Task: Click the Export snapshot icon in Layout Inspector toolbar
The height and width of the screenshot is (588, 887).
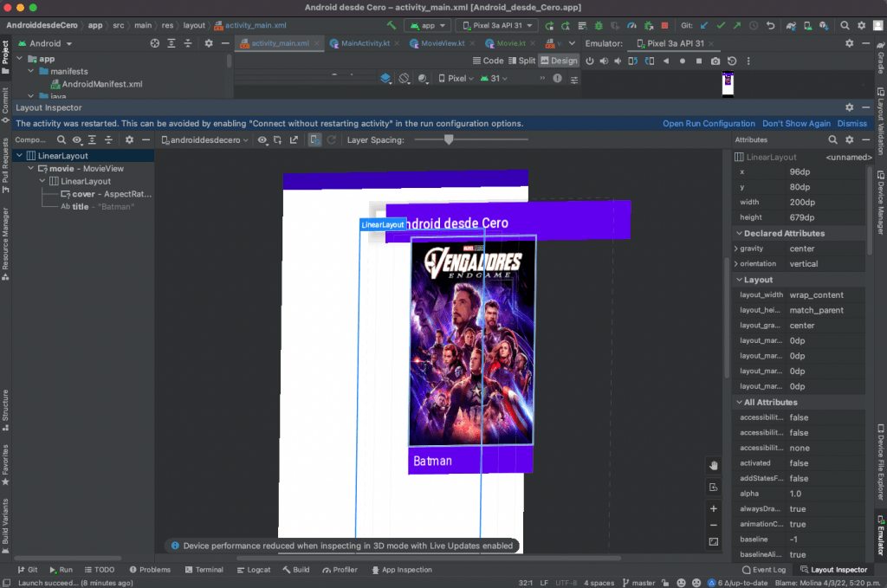Action: pos(294,139)
